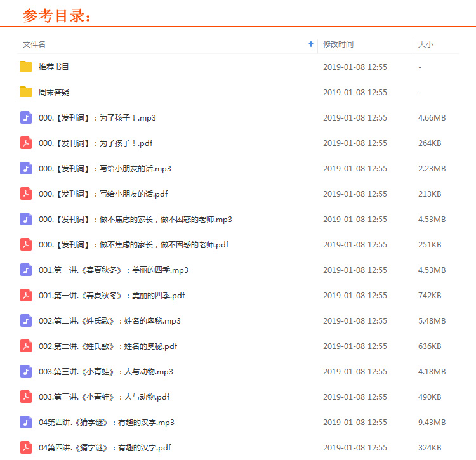Click the PDF icon for 美丽的四季.pdf
The height and width of the screenshot is (460, 476).
point(26,295)
